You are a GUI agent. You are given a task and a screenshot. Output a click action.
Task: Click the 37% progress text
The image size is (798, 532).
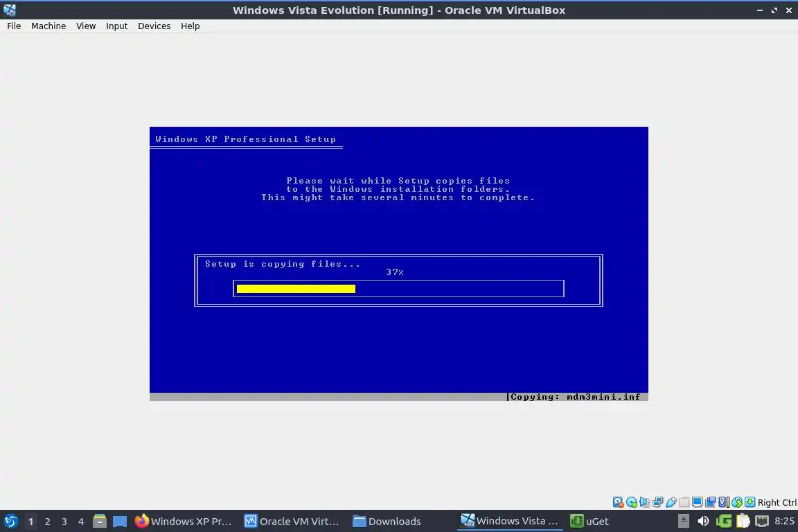click(395, 272)
